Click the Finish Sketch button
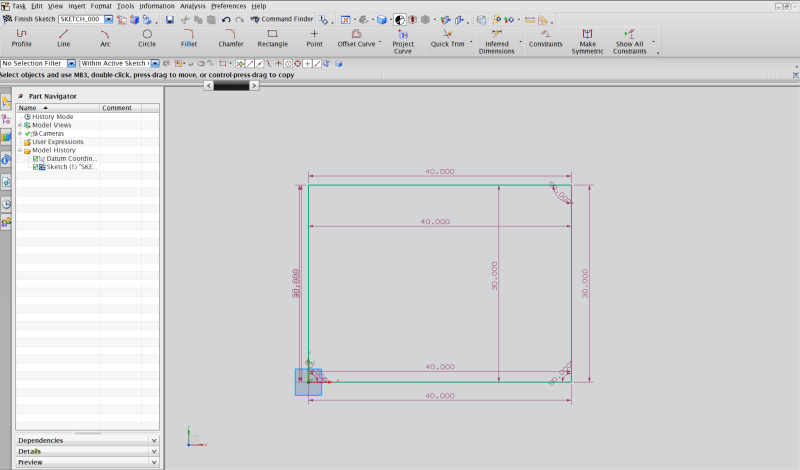 pyautogui.click(x=29, y=19)
